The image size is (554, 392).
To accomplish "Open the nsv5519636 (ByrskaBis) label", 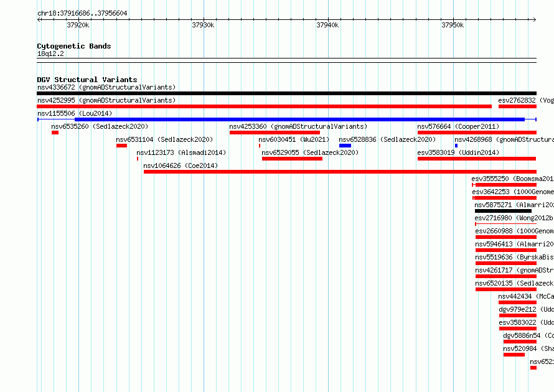I will 514,257.
